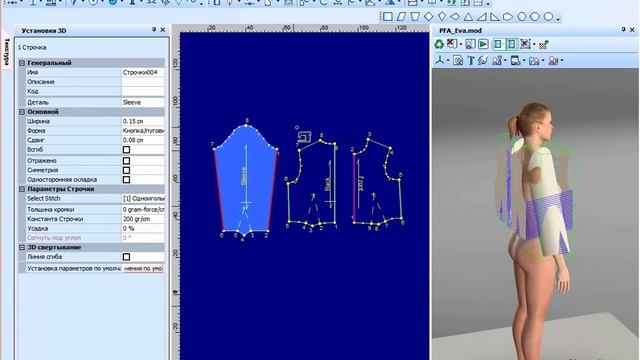Collapse the Параметры Строчки section

(x=22, y=189)
